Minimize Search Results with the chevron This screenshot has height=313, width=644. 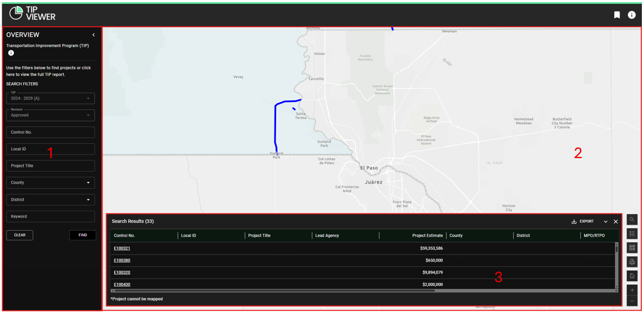605,222
